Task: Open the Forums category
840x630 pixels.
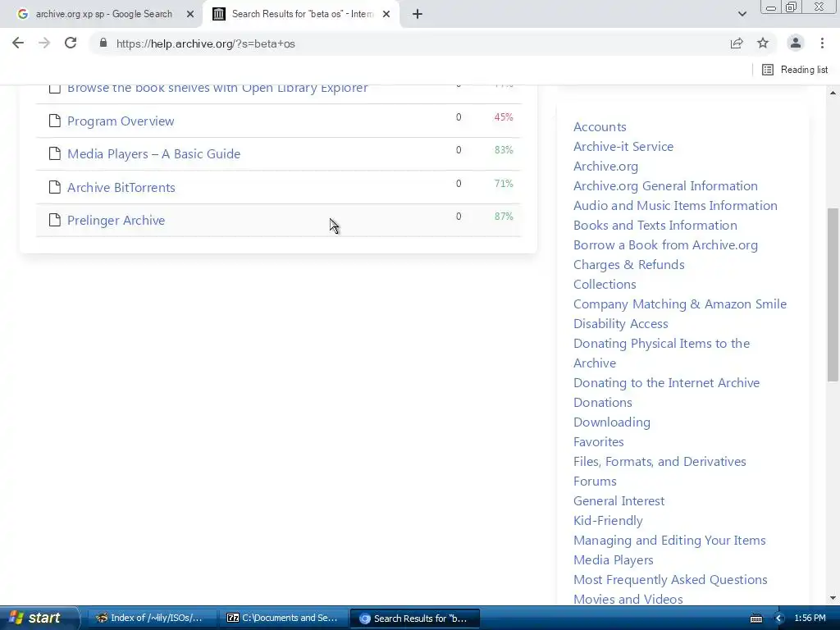Action: pyautogui.click(x=595, y=481)
